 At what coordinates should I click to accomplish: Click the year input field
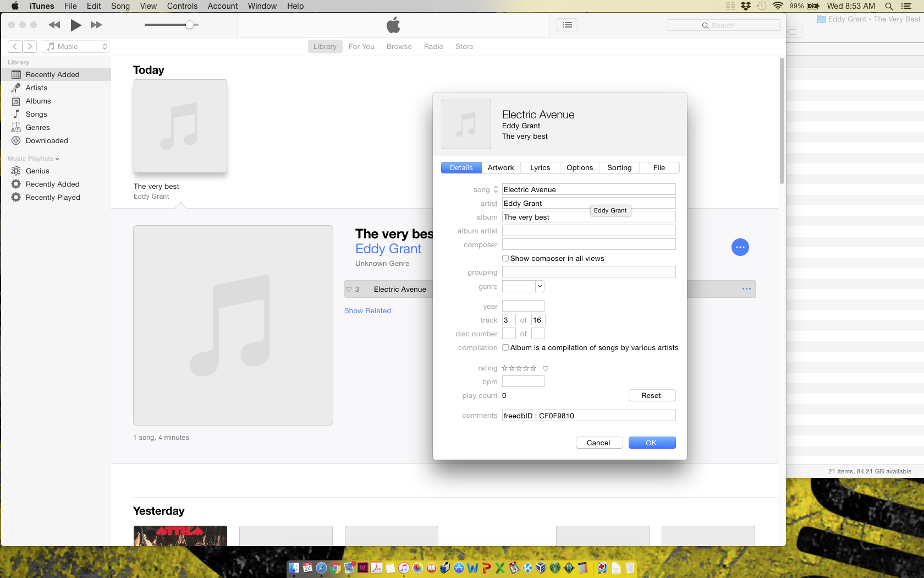[523, 306]
